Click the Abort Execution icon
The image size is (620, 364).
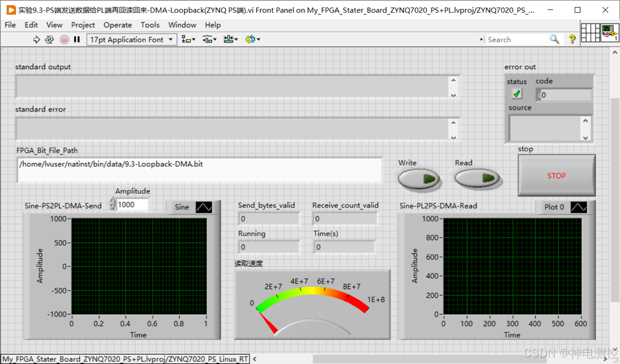64,40
